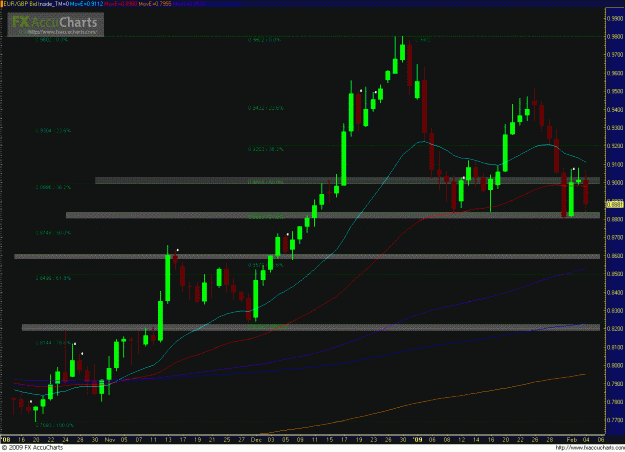This screenshot has height=452, width=625.
Task: Click the 0.9500 price axis label
Action: (x=616, y=91)
